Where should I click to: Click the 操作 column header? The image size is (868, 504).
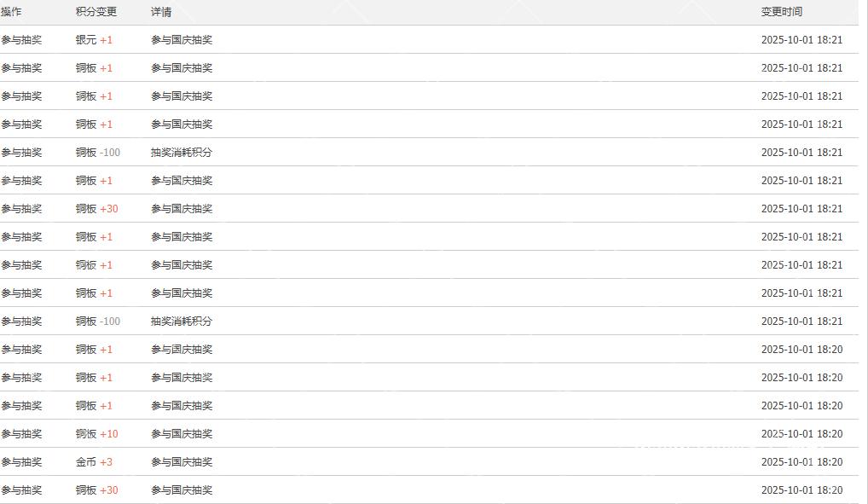[x=11, y=12]
